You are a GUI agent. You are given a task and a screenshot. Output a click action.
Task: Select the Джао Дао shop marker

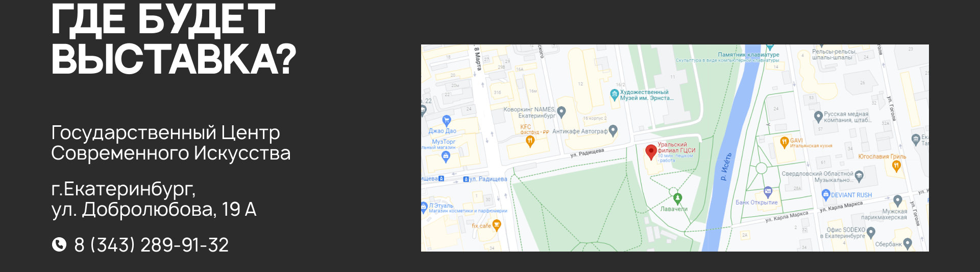click(447, 121)
